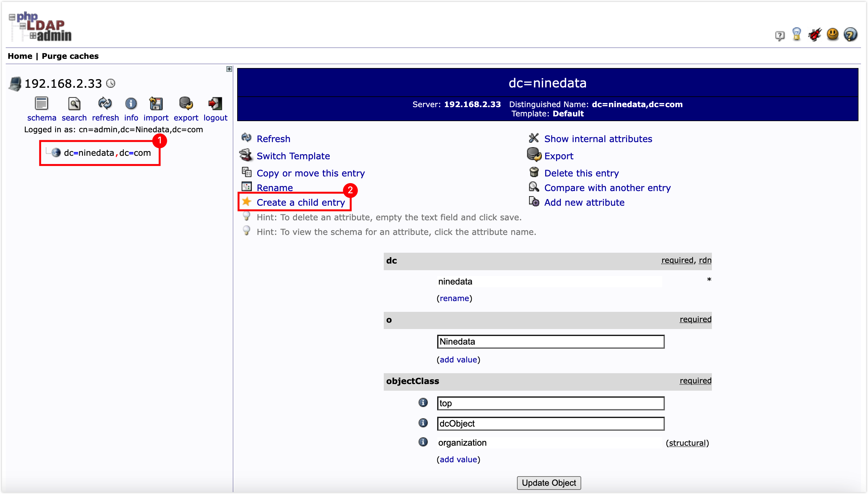Screen dimensions: 868x494
Task: Click the star icon for Create a child entry
Action: 247,202
